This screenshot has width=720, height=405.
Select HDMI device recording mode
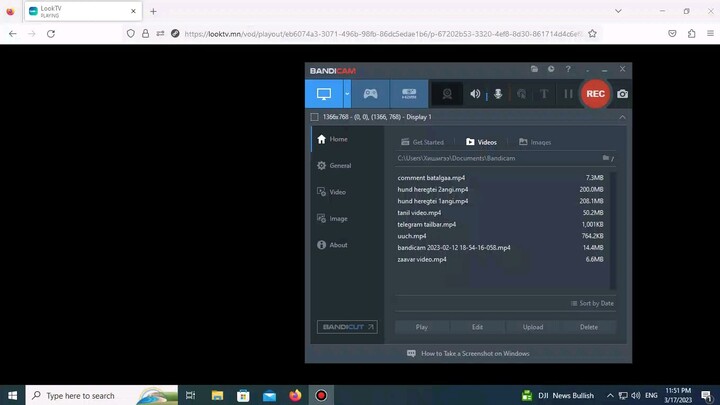point(409,94)
